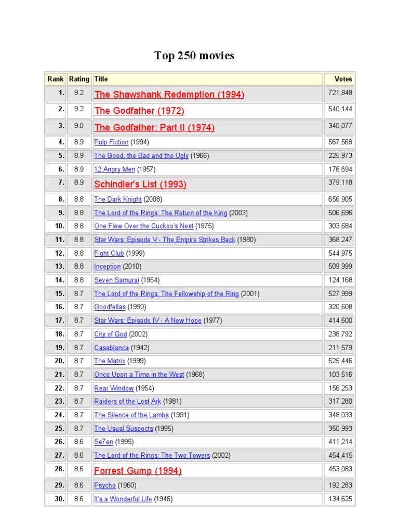Click One Flew Over the Cuckoo's Nest

pyautogui.click(x=144, y=226)
